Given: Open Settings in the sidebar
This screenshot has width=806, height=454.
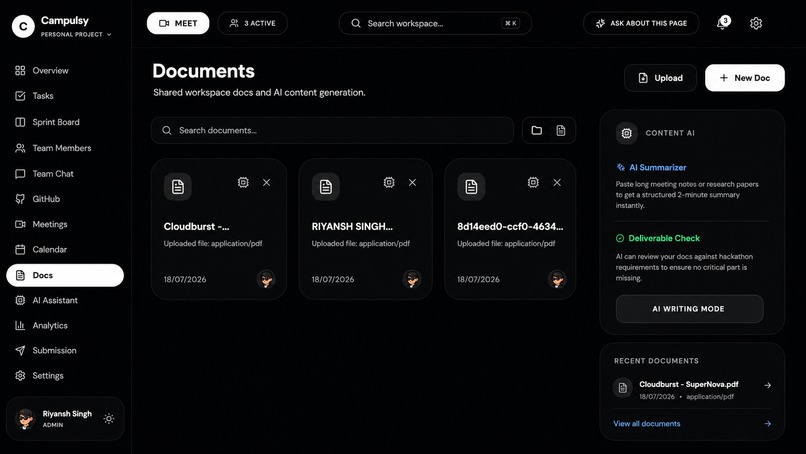Looking at the screenshot, I should point(65,376).
